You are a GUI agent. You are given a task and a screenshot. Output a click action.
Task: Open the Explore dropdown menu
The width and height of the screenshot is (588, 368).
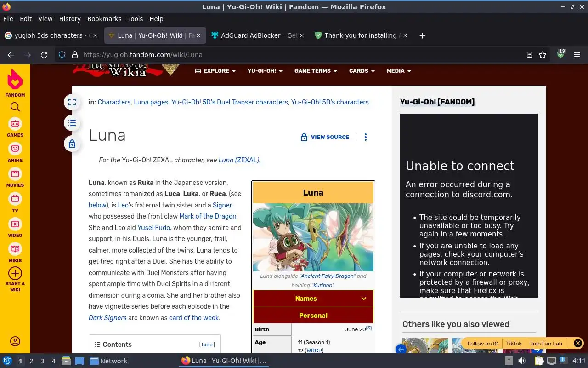pos(215,71)
